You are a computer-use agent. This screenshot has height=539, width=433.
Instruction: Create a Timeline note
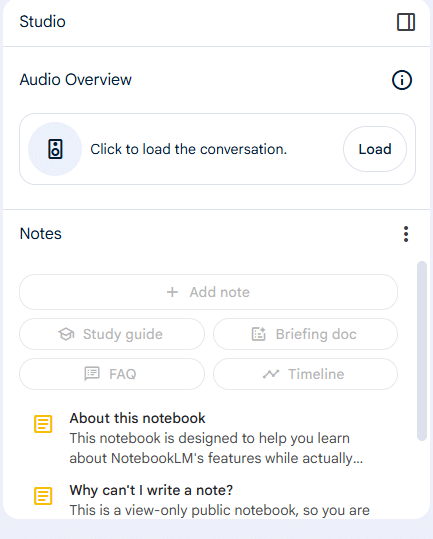click(306, 374)
